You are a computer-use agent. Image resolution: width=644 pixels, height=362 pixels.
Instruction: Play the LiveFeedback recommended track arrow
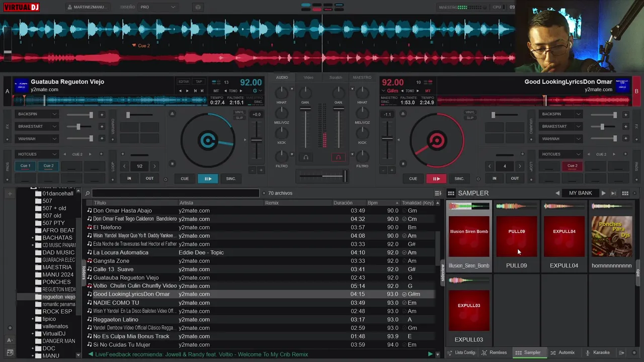[x=430, y=354]
